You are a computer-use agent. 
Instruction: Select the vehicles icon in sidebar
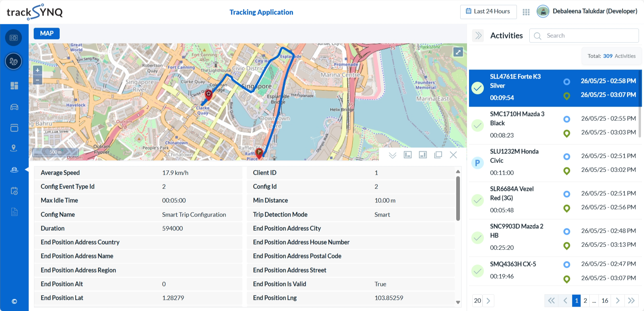pyautogui.click(x=13, y=107)
